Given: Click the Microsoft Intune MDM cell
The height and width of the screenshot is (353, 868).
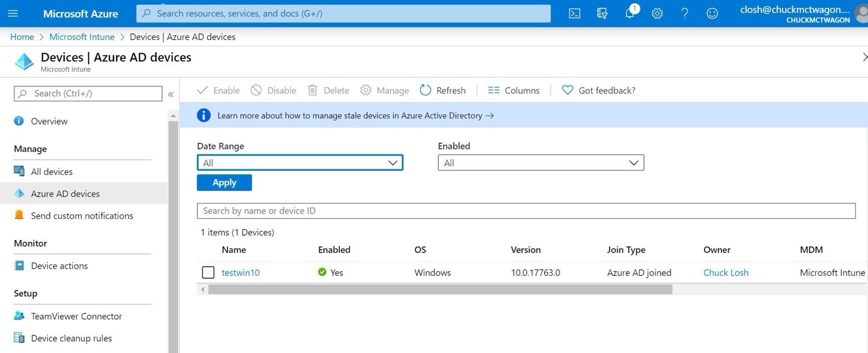Looking at the screenshot, I should click(x=832, y=273).
